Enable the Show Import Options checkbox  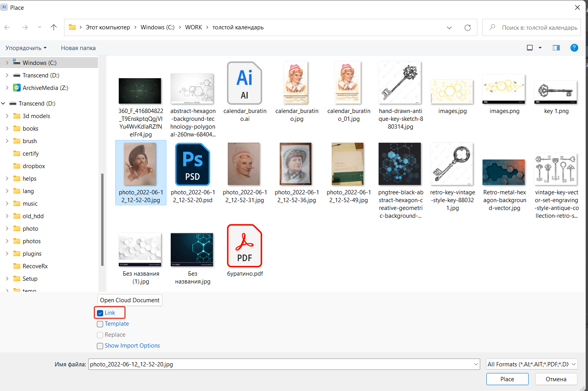[x=100, y=346]
